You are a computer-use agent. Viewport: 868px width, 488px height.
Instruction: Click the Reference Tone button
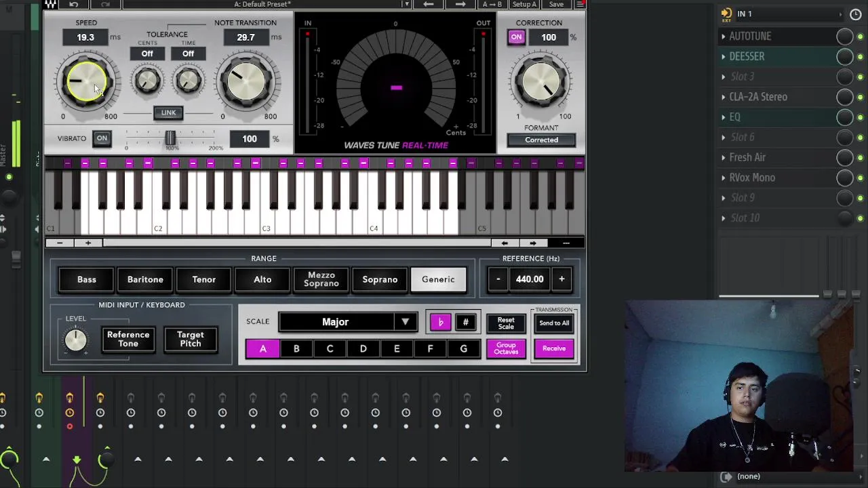tap(128, 339)
